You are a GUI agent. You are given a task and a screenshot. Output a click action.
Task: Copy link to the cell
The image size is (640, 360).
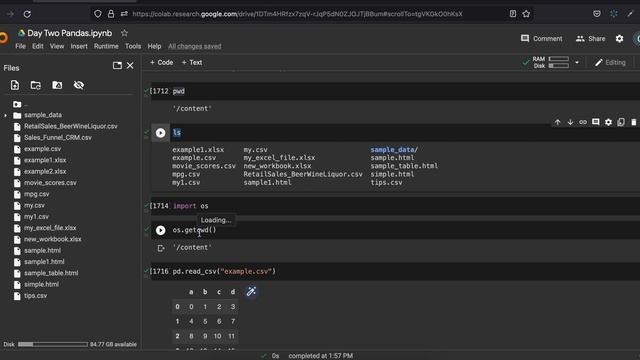(x=583, y=122)
